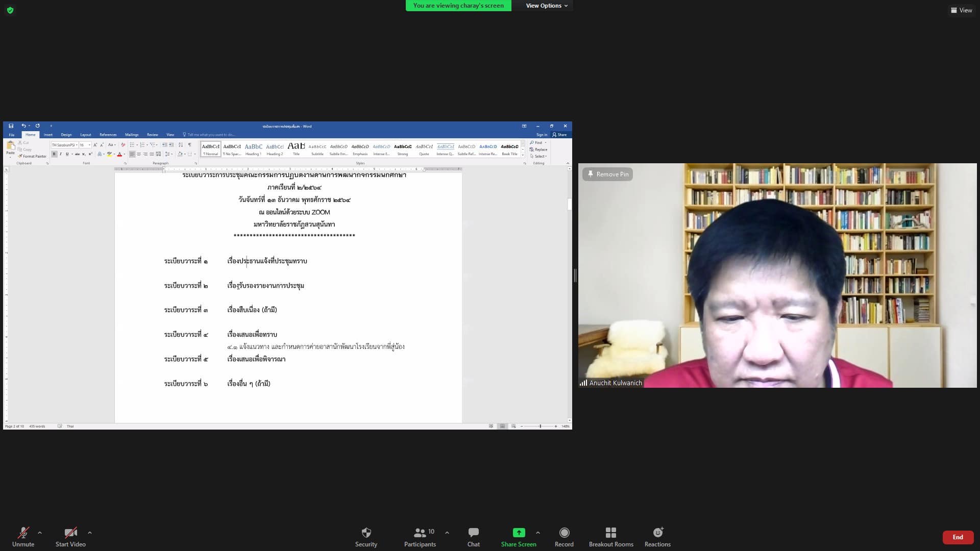
Task: Open the Security shield options
Action: pyautogui.click(x=366, y=537)
